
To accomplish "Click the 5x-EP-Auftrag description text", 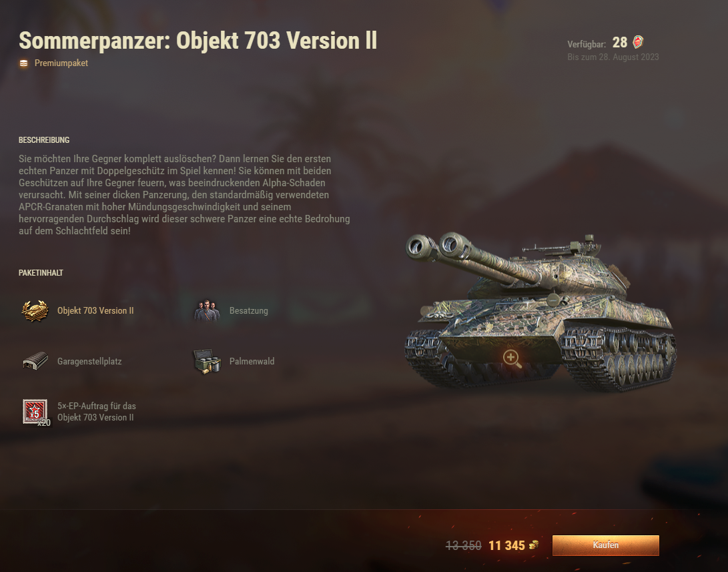I will (97, 411).
